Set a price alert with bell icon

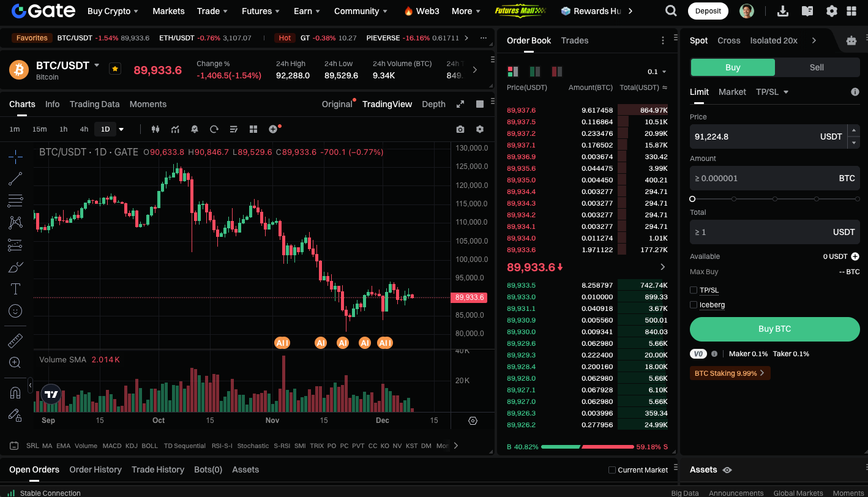point(195,129)
